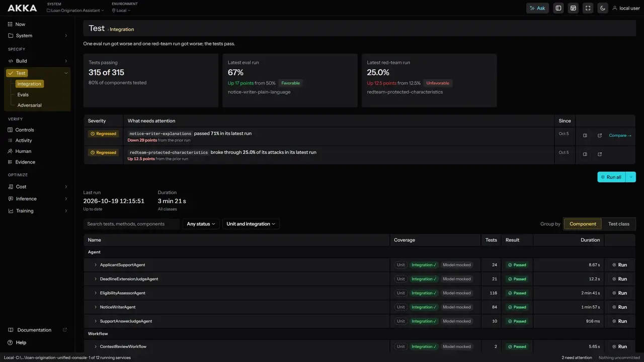Run the SupportAnswerJudgeAgent tests
The image size is (644, 362).
point(619,321)
